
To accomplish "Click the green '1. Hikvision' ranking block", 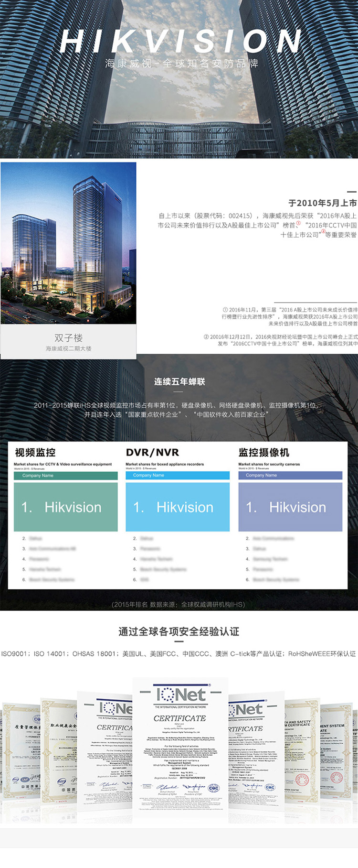I will [x=66, y=507].
